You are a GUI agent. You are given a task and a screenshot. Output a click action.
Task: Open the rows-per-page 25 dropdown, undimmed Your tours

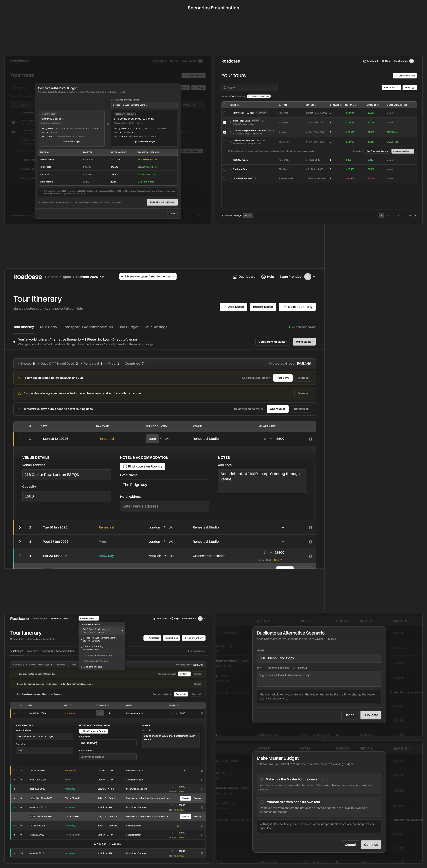pyautogui.click(x=248, y=215)
